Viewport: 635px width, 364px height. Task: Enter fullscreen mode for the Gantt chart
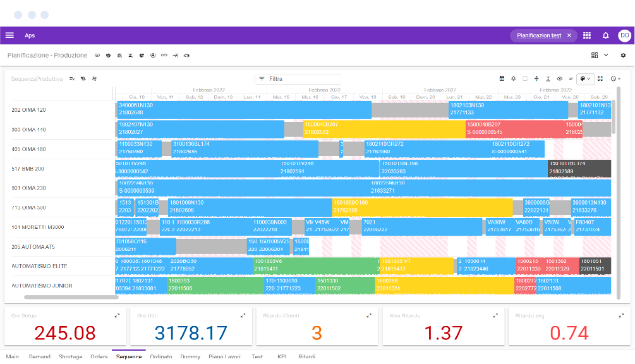tap(600, 79)
